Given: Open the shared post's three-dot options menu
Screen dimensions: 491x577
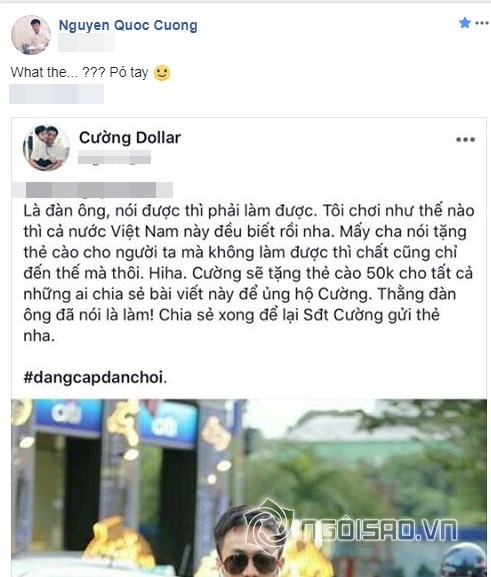Looking at the screenshot, I should (x=466, y=139).
